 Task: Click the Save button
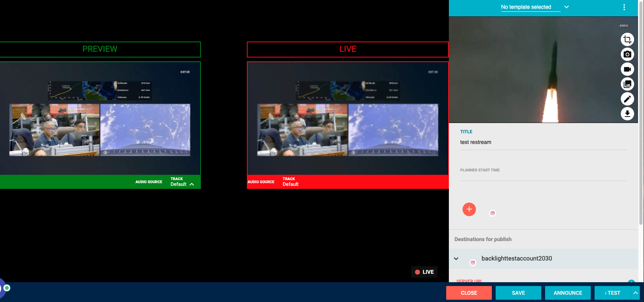click(518, 293)
